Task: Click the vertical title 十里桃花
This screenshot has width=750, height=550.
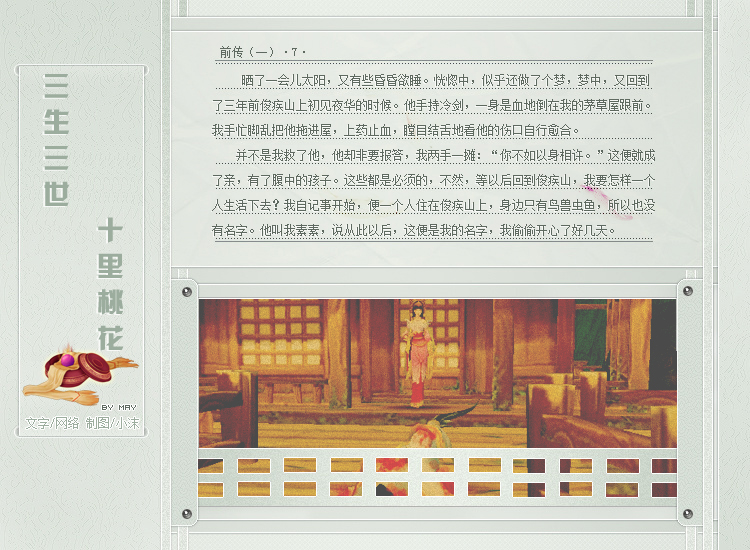Action: [x=110, y=285]
